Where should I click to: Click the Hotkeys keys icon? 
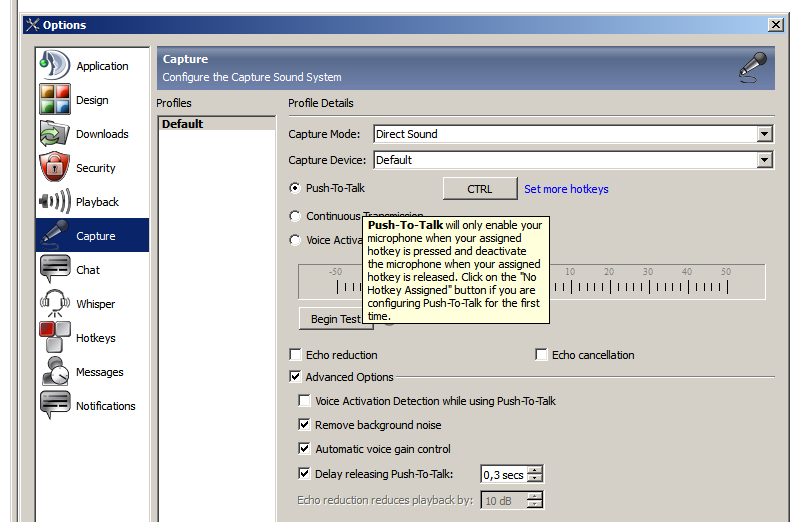54,338
